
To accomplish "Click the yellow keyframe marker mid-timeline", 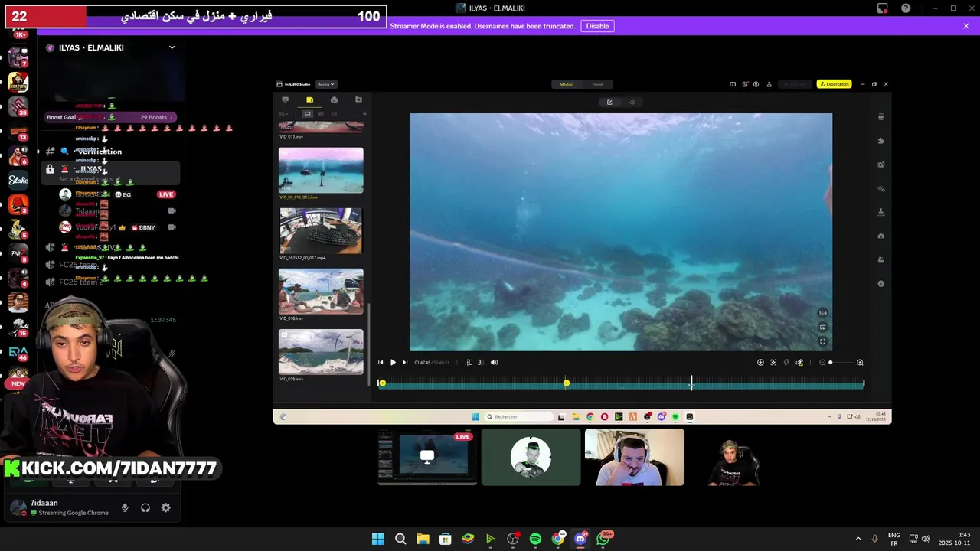I will coord(567,383).
